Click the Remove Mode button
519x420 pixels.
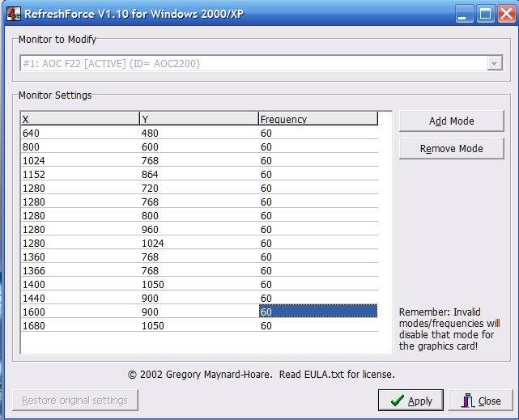[452, 148]
